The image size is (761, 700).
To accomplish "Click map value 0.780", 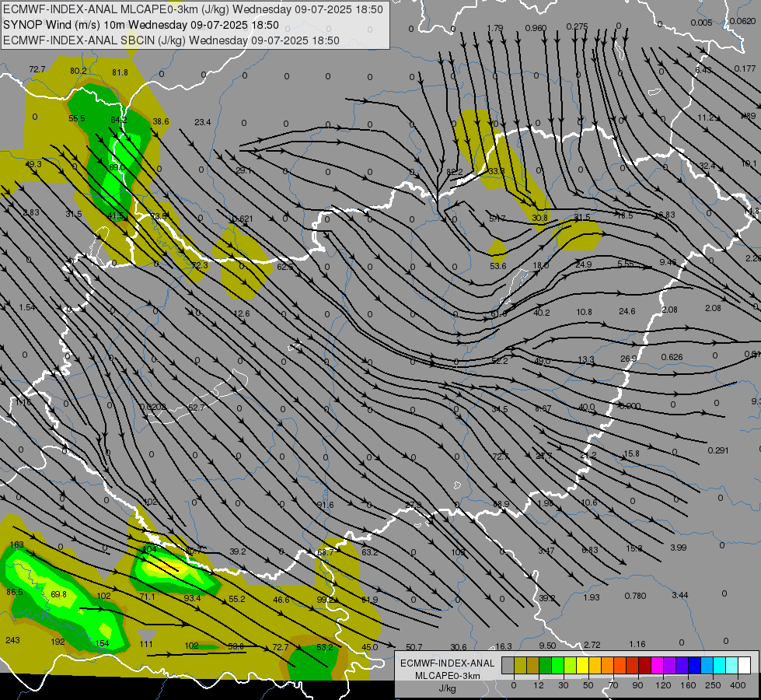I will pyautogui.click(x=635, y=596).
